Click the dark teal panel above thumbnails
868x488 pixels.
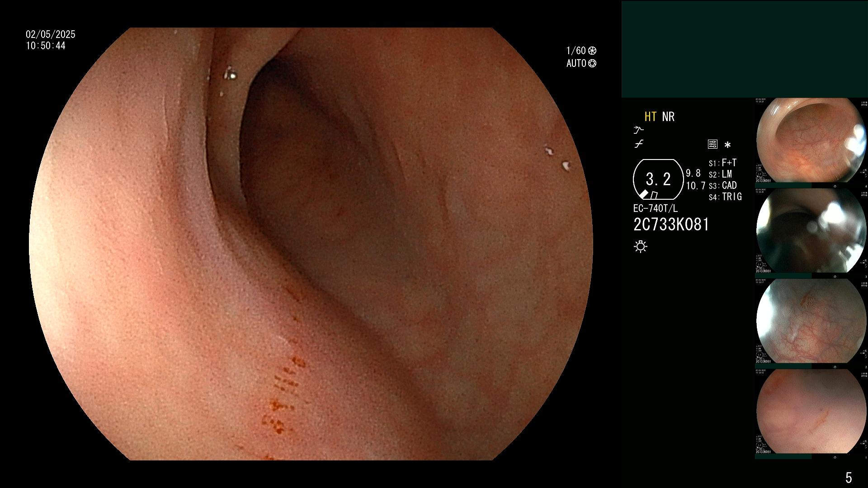pyautogui.click(x=745, y=49)
